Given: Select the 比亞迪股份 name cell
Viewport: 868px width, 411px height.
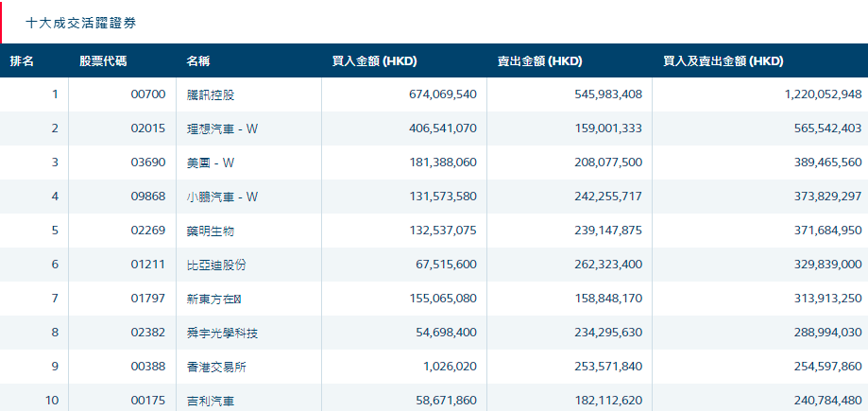Looking at the screenshot, I should tap(216, 265).
